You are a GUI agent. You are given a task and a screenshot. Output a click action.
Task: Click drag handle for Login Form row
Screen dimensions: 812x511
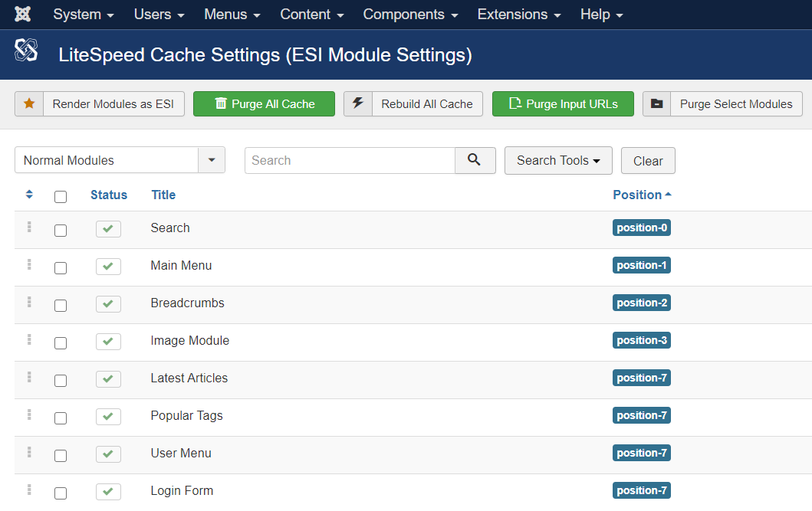pyautogui.click(x=29, y=490)
